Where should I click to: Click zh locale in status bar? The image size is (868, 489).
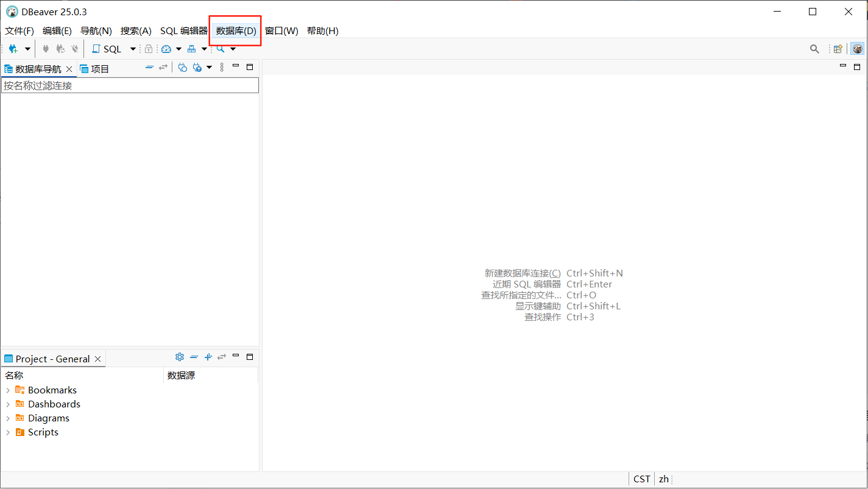point(664,479)
